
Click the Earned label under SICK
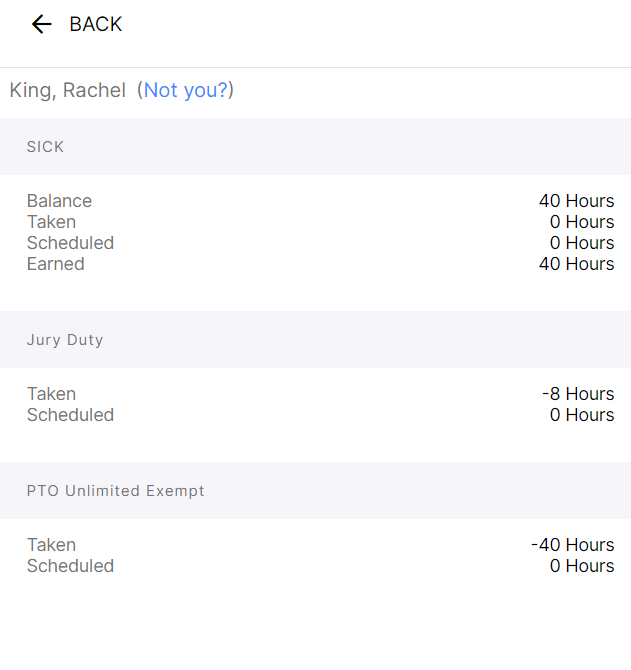coord(56,264)
